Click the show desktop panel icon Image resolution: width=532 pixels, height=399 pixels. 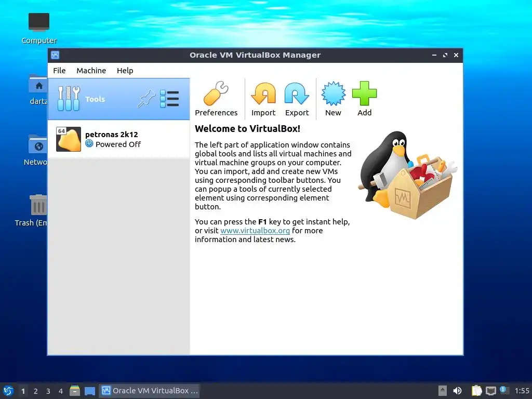[x=90, y=391]
